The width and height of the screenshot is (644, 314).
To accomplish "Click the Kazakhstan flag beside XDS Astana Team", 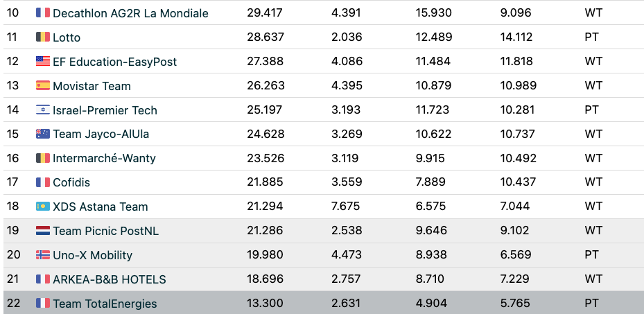I will click(43, 206).
